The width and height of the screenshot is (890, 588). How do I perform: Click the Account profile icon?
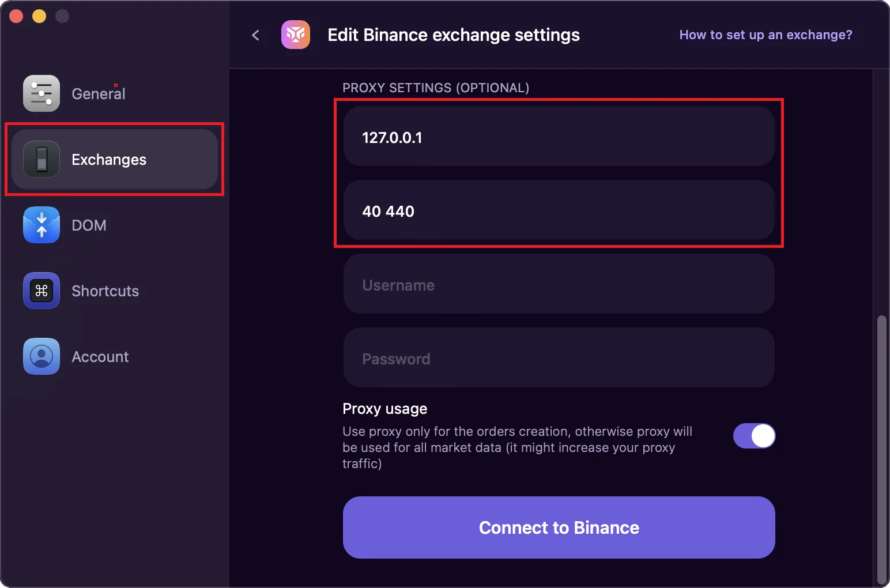click(42, 356)
